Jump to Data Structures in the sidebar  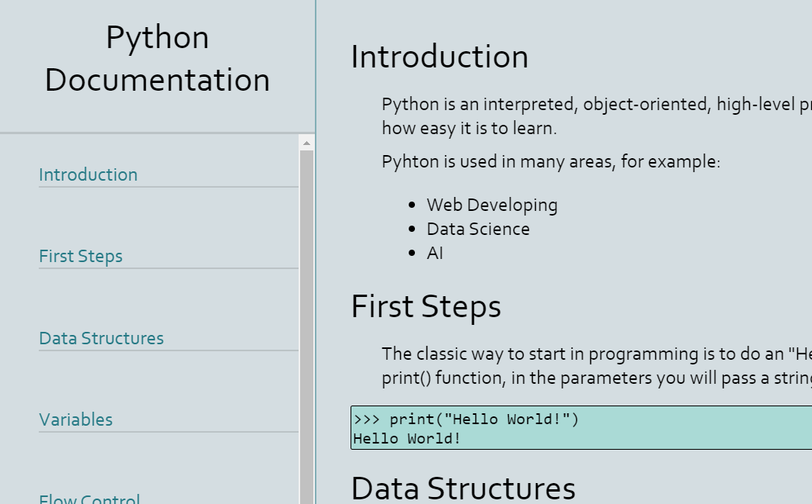tap(101, 338)
